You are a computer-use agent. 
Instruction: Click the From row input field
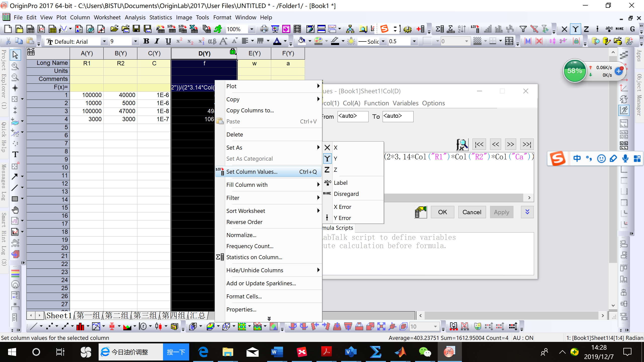click(x=353, y=116)
